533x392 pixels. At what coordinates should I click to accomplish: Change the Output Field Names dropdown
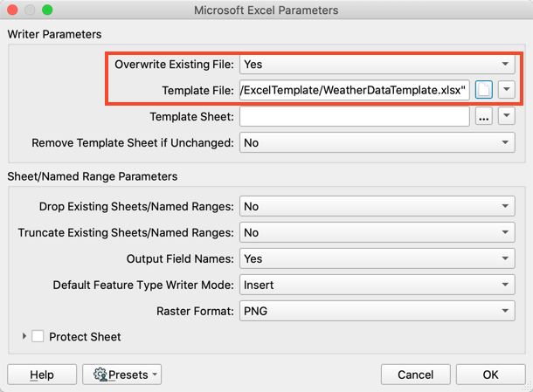[x=376, y=258]
